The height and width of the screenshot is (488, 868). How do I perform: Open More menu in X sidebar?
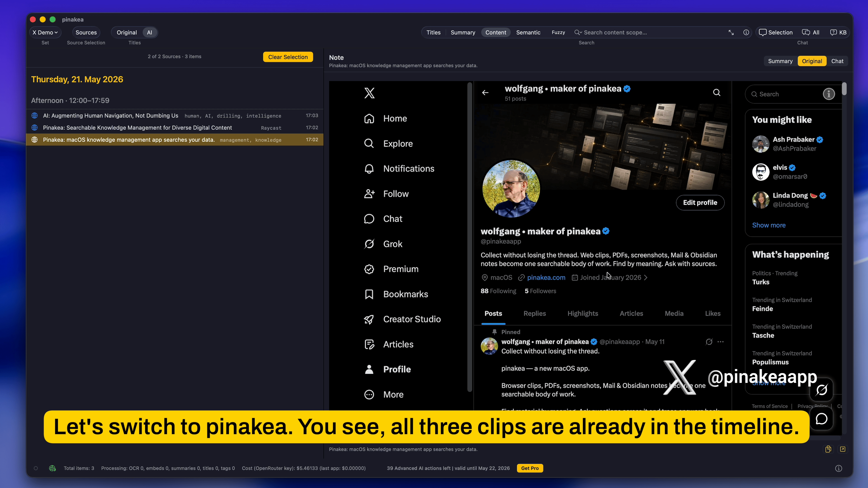383,394
